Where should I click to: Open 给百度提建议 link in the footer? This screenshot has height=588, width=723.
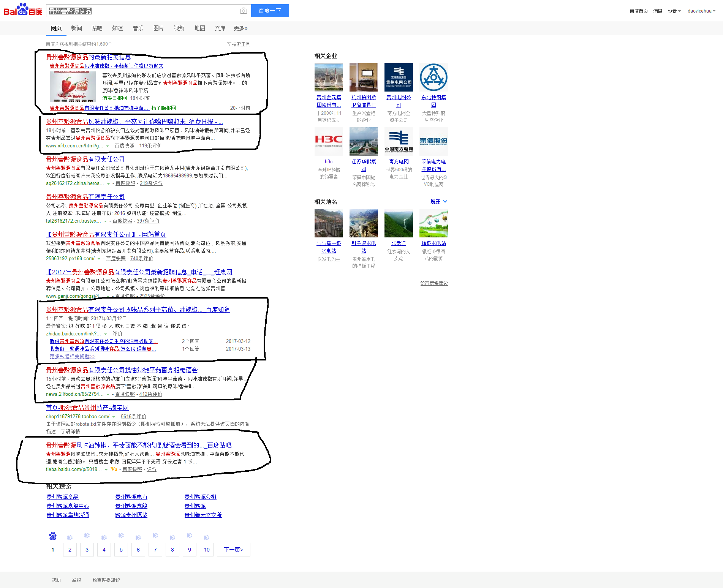pyautogui.click(x=106, y=580)
